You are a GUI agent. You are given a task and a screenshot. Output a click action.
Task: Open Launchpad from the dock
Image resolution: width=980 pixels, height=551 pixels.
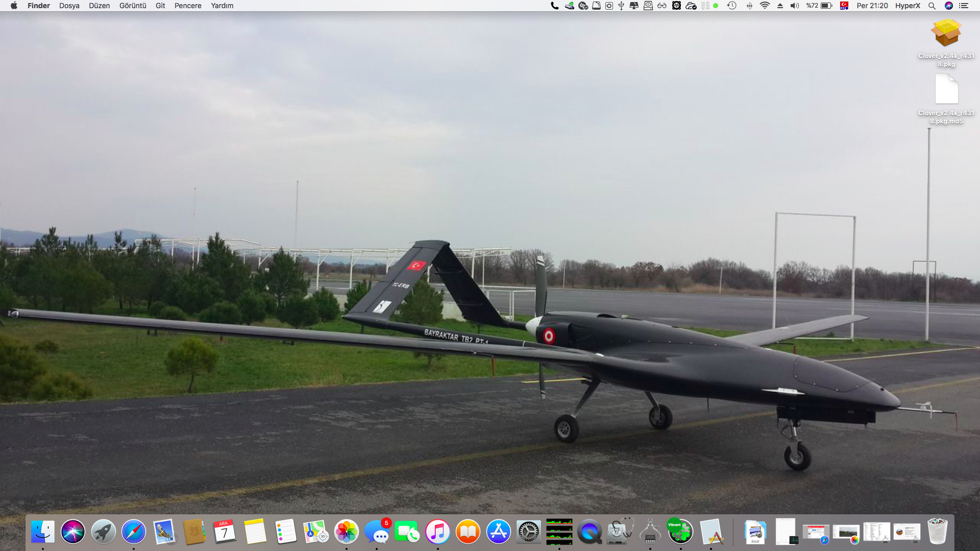pyautogui.click(x=103, y=532)
